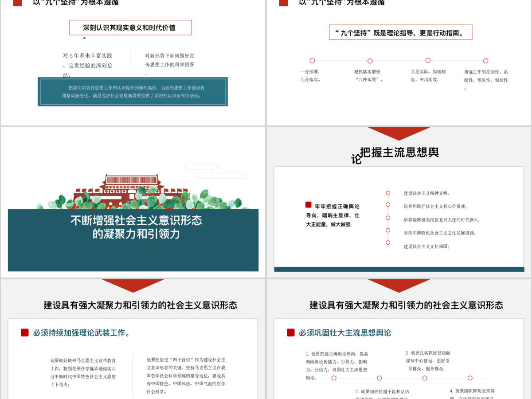Click the paragraph starting 就要做好做强马克思主义宣传教育
The image size is (532, 399).
click(83, 372)
